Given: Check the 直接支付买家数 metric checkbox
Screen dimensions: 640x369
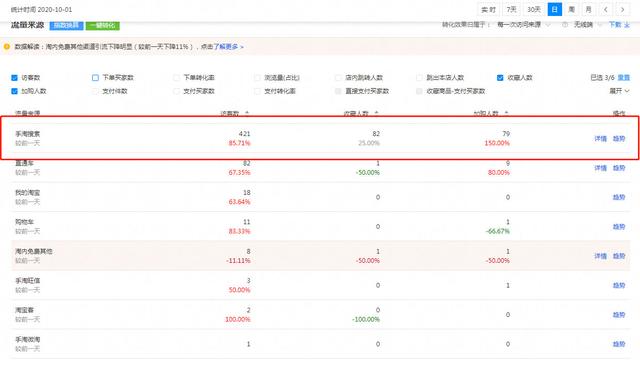Looking at the screenshot, I should [338, 91].
